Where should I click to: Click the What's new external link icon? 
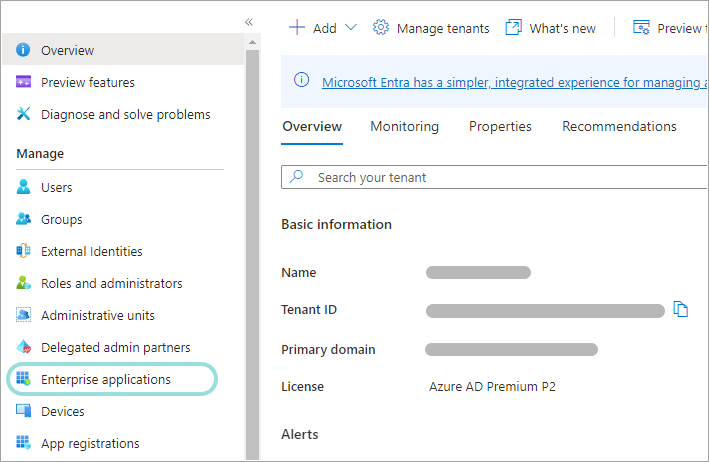(x=513, y=28)
